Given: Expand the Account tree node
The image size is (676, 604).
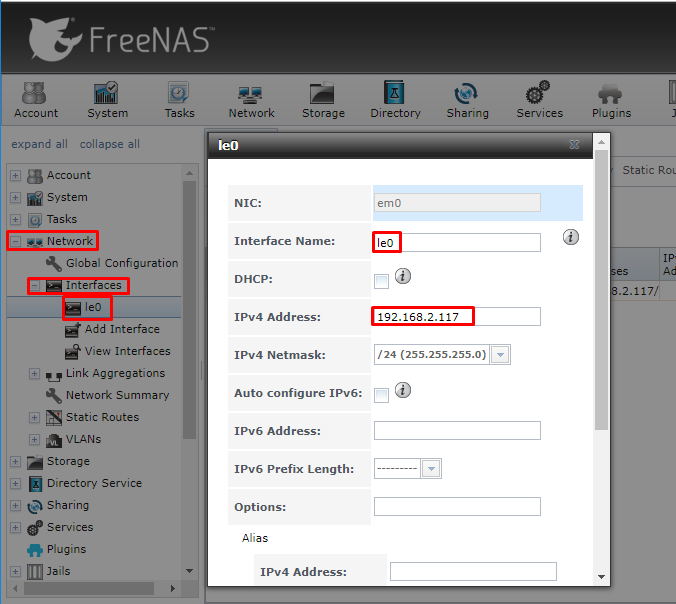Looking at the screenshot, I should coord(16,175).
